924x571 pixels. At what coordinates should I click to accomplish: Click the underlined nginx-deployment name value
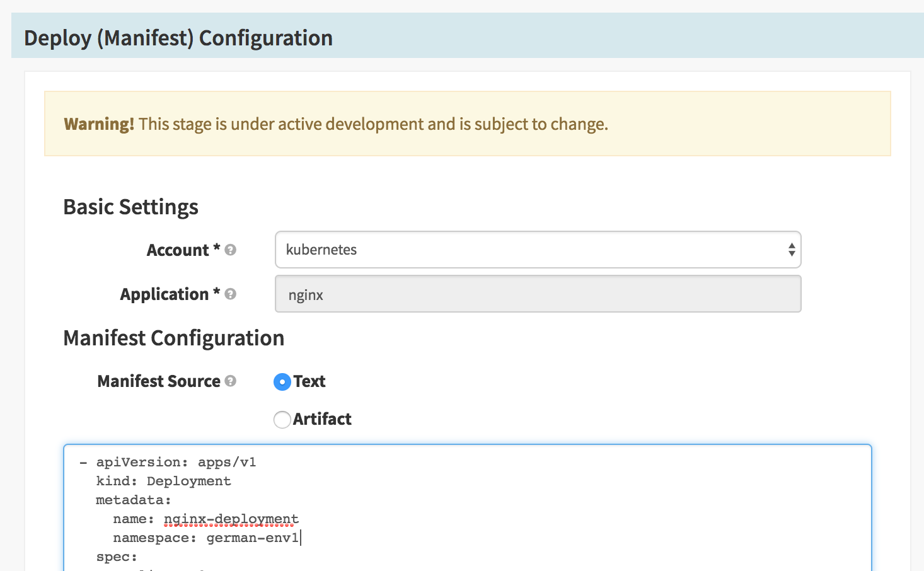[x=231, y=519]
